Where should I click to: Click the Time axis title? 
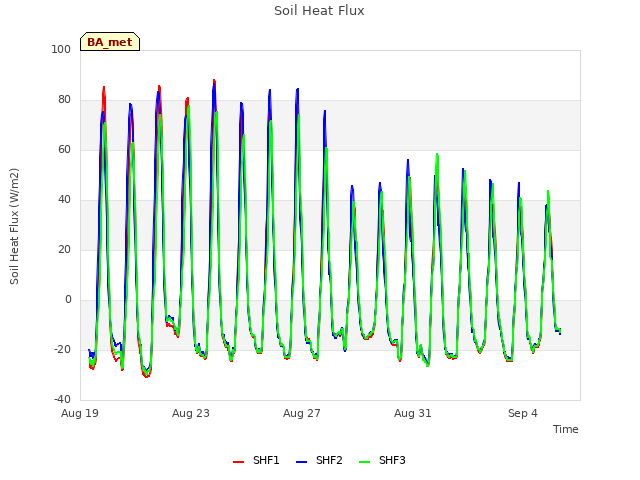click(x=566, y=429)
